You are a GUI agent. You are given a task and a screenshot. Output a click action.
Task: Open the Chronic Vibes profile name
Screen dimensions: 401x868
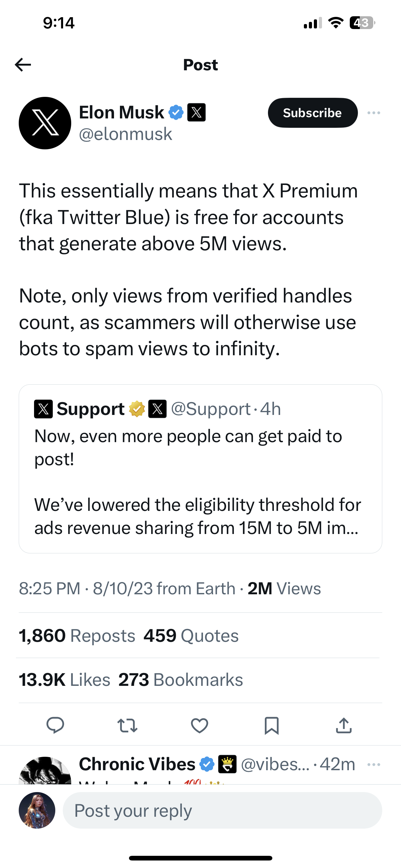[x=137, y=764]
